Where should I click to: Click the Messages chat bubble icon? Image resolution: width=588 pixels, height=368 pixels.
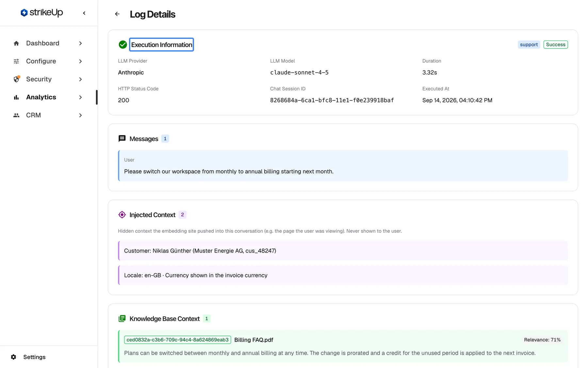(122, 139)
